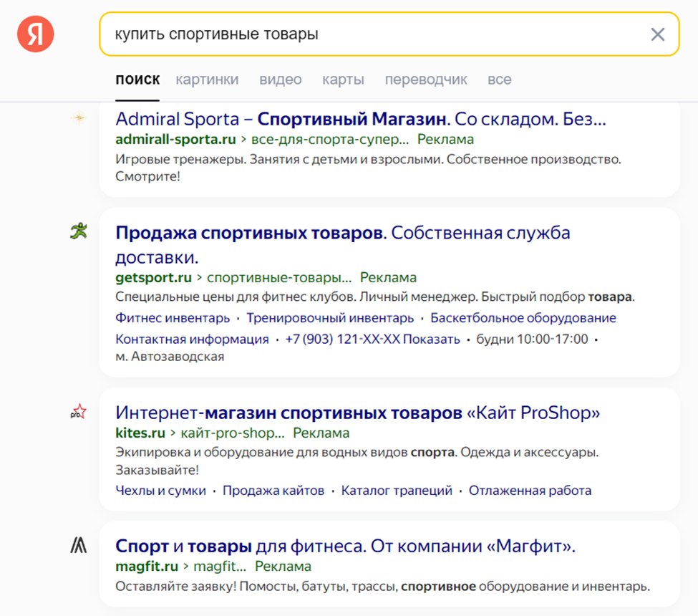Viewport: 698px width, 616px height.
Task: Open magfit... path link
Action: (220, 567)
